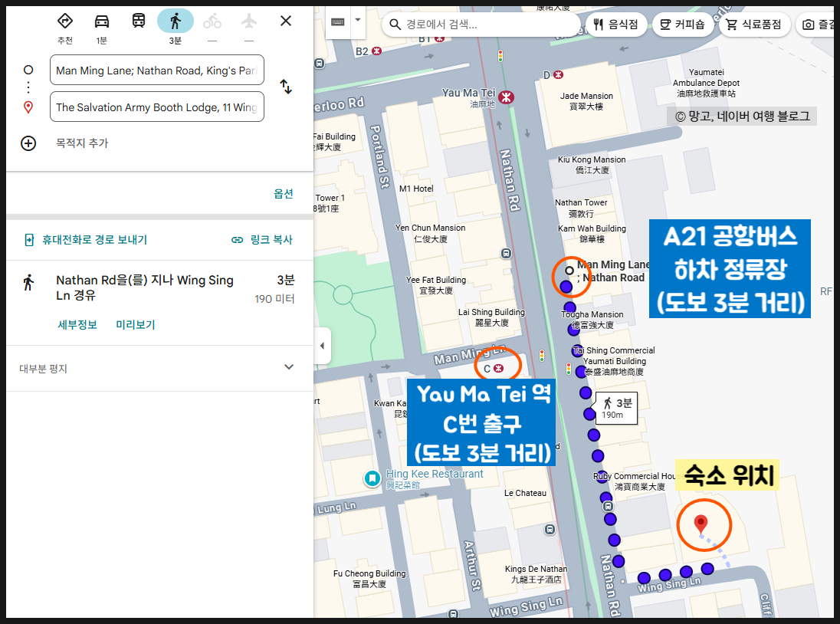Select the groceries filter chip

pyautogui.click(x=753, y=24)
